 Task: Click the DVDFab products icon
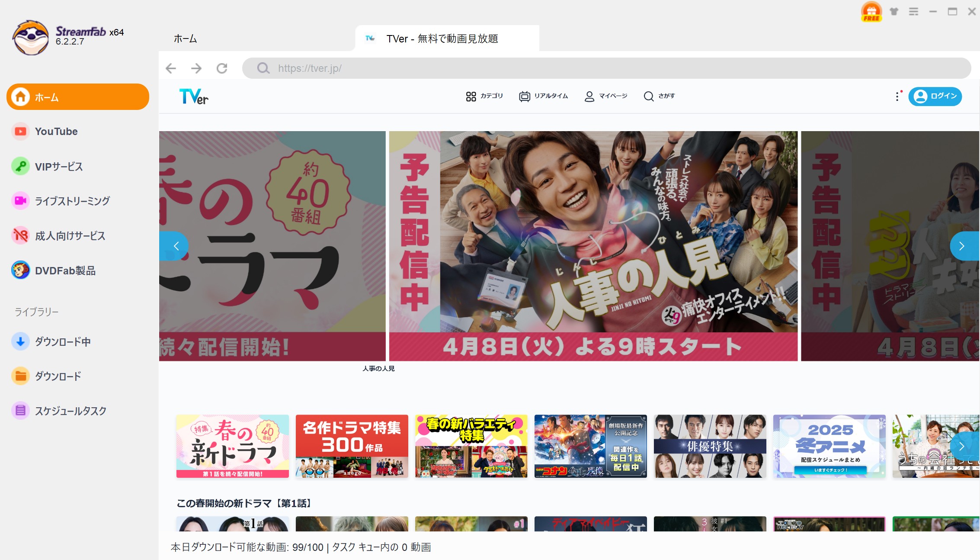tap(20, 270)
